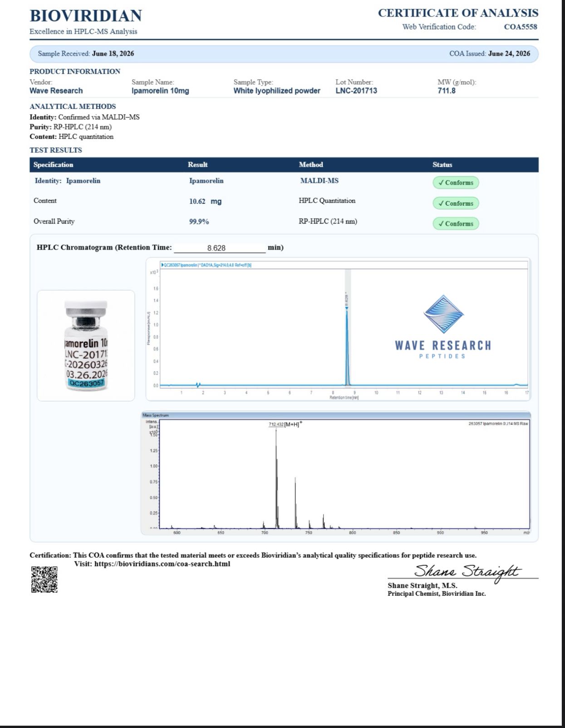Image resolution: width=565 pixels, height=728 pixels.
Task: Click the Identity: Ipamorelin specification cell
Action: [x=68, y=181]
